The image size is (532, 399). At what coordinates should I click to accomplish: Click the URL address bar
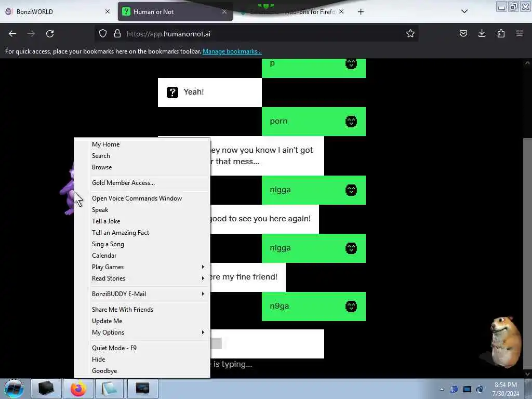(x=256, y=34)
